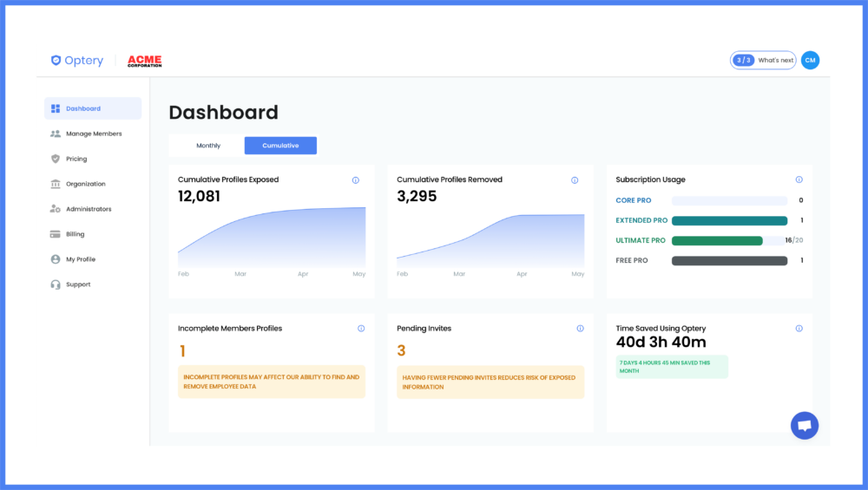Screen dimensions: 868x490
Task: Click the FREE PRO plan label
Action: click(x=632, y=260)
